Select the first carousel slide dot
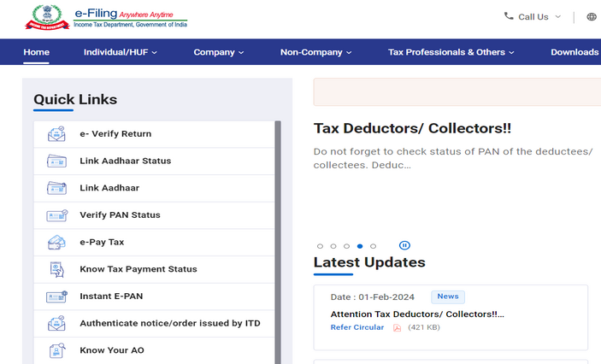The width and height of the screenshot is (601, 364). [x=320, y=246]
